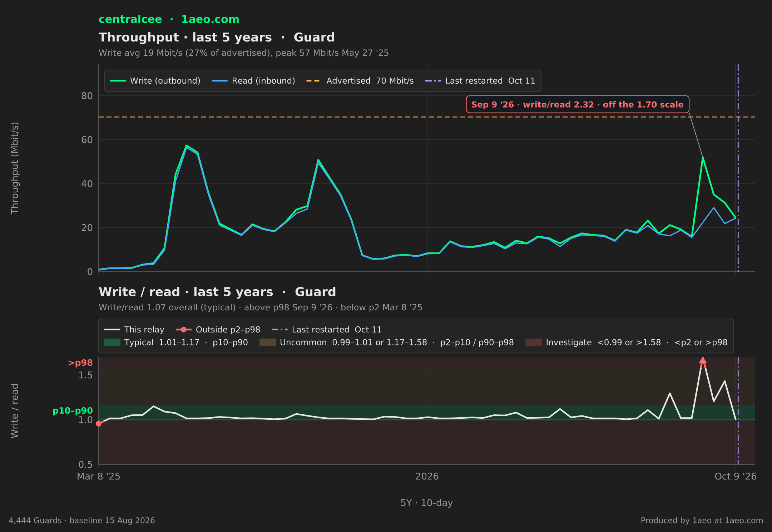Click the Write / read last 5 years title
Viewport: 772px width, 532px height.
(217, 292)
